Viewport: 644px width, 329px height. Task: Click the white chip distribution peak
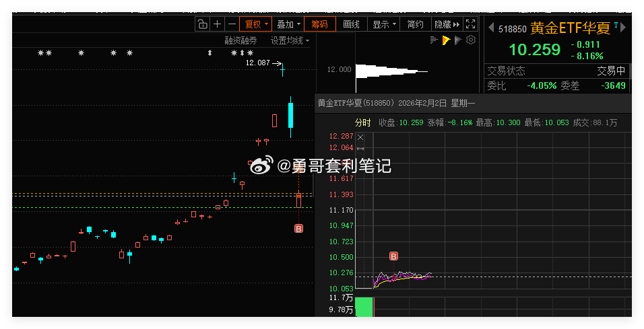pyautogui.click(x=391, y=71)
